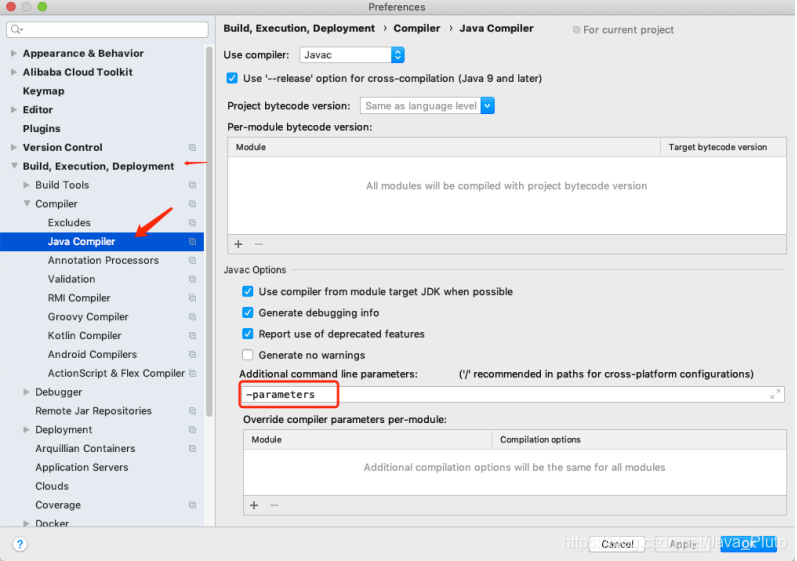This screenshot has width=797, height=561.
Task: Confirm preferences with the OK button
Action: 748,544
